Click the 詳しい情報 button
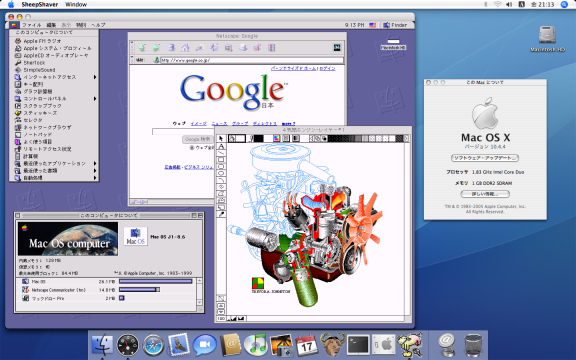Viewport: 576px width, 360px height. click(485, 194)
